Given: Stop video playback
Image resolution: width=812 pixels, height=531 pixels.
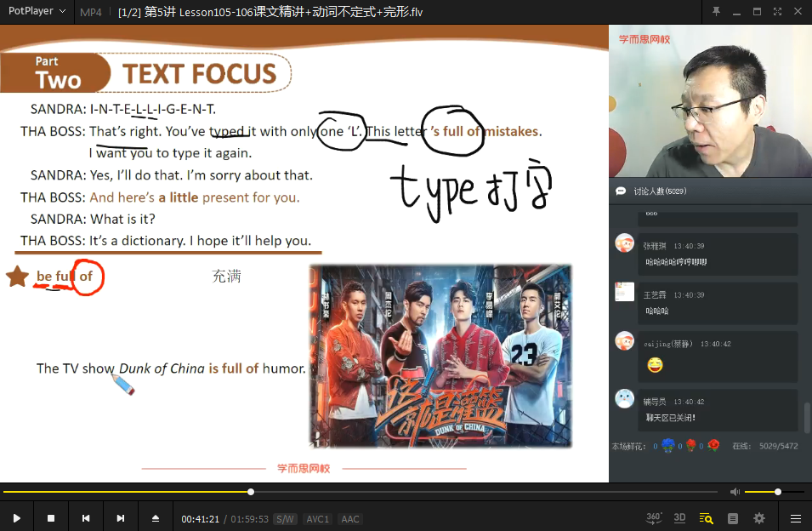Looking at the screenshot, I should click(51, 518).
